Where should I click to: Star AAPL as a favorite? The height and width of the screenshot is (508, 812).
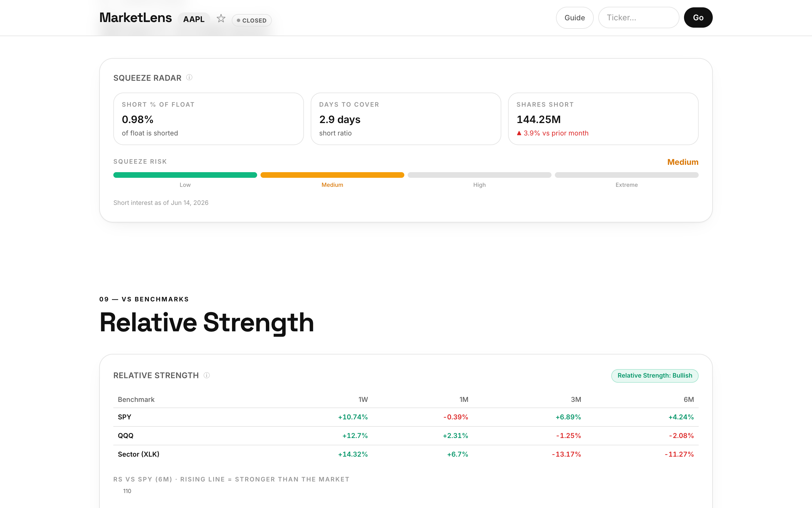point(221,18)
